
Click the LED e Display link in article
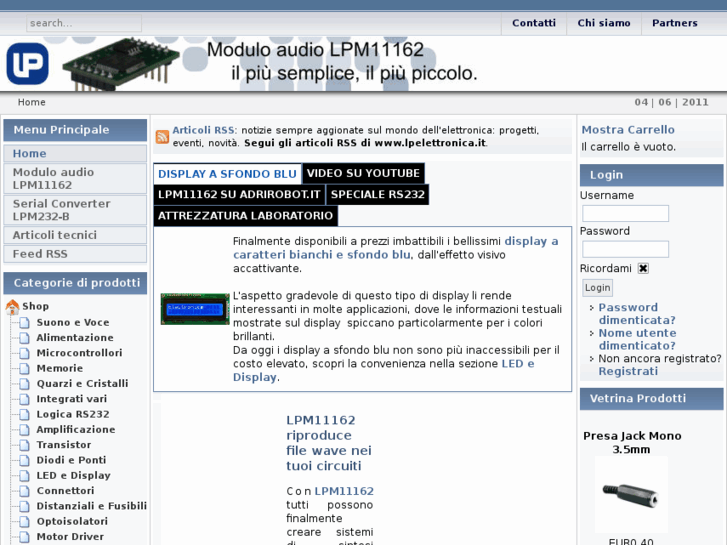(x=383, y=370)
